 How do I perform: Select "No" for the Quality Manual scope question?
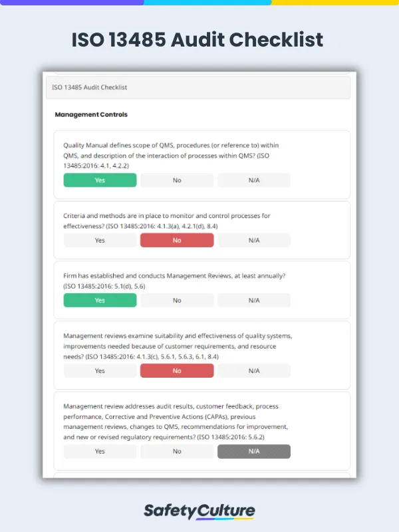point(177,180)
